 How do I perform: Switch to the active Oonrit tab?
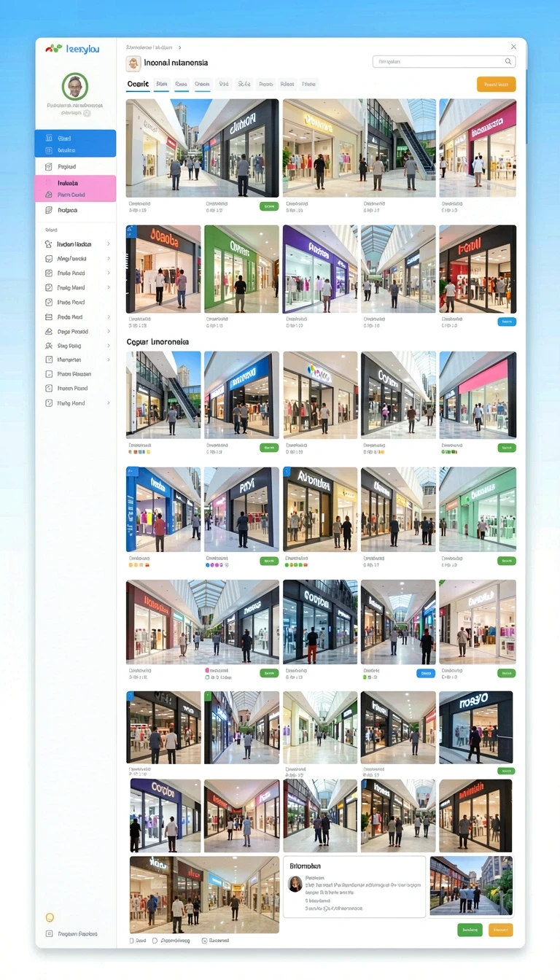(x=138, y=85)
